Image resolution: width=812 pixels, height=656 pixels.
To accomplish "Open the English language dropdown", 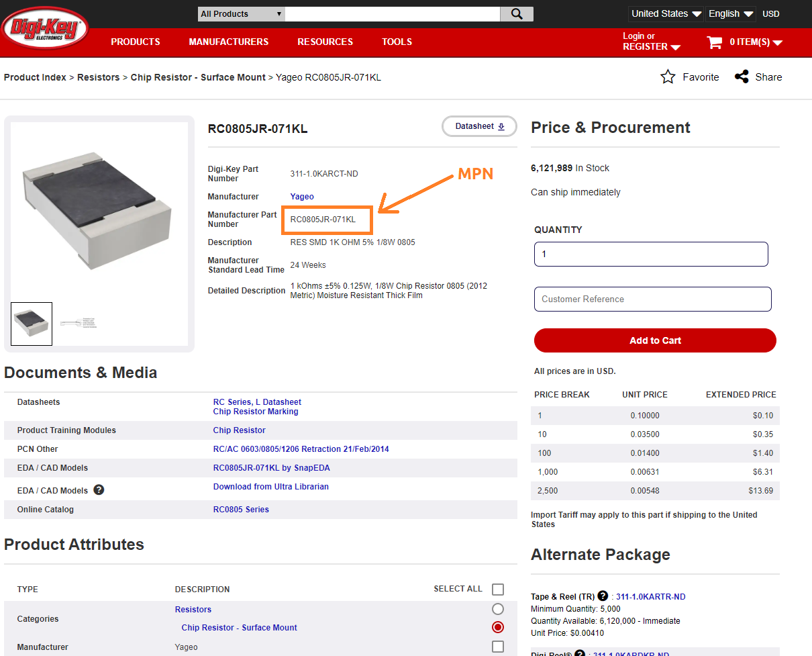I will pyautogui.click(x=731, y=13).
